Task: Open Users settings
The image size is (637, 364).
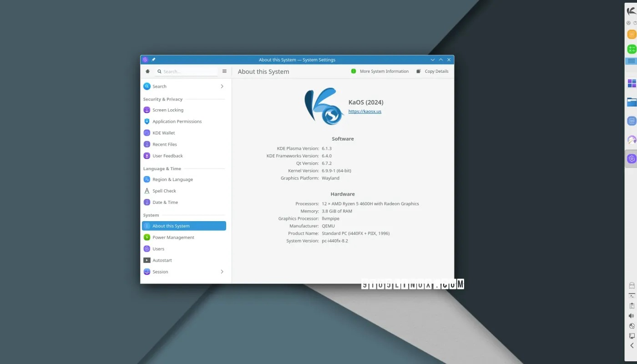Action: coord(184,249)
